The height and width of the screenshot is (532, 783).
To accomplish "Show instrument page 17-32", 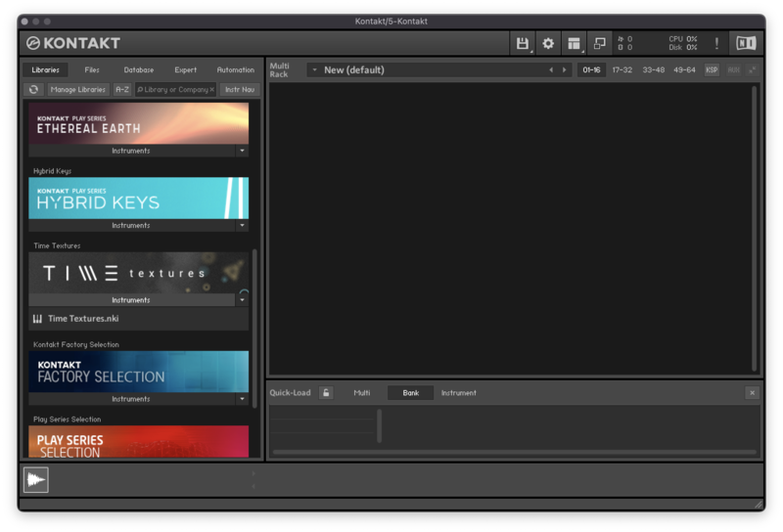I will [x=622, y=69].
